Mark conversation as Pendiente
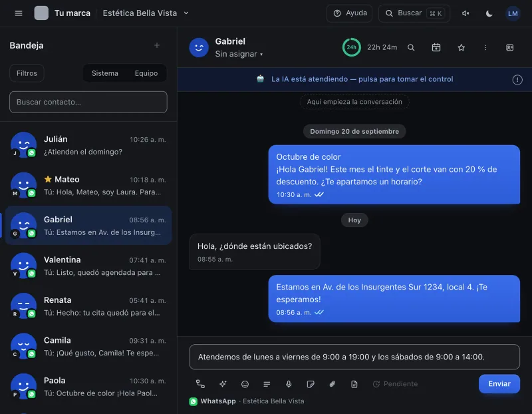Viewport: 532px width, 414px height. [395, 384]
